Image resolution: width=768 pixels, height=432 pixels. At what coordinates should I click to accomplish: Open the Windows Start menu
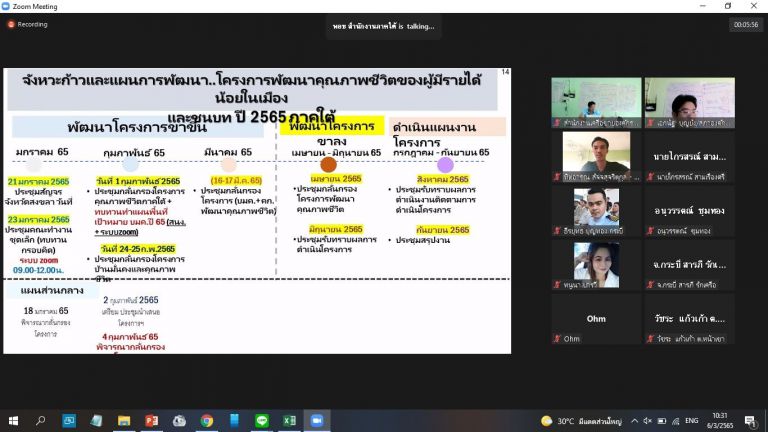pyautogui.click(x=13, y=421)
